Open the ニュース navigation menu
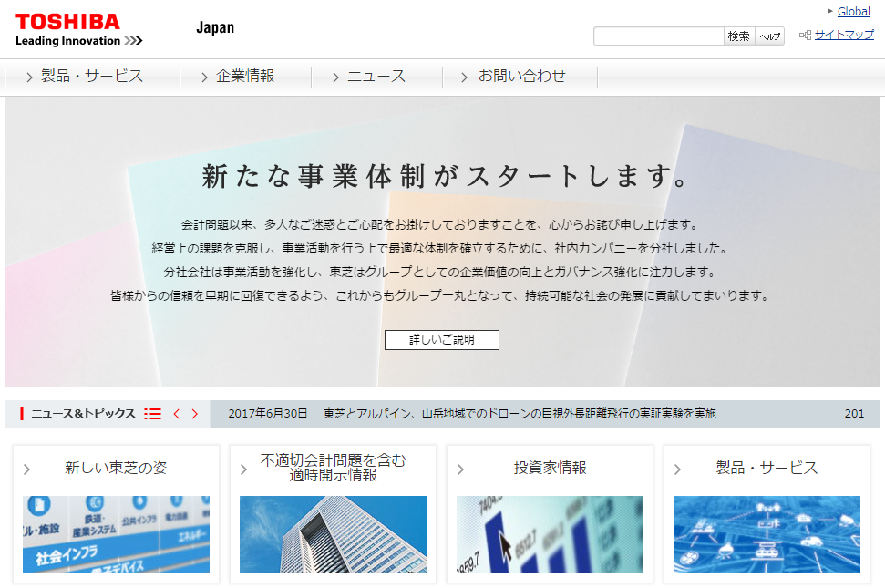The width and height of the screenshot is (885, 588). pos(376,77)
